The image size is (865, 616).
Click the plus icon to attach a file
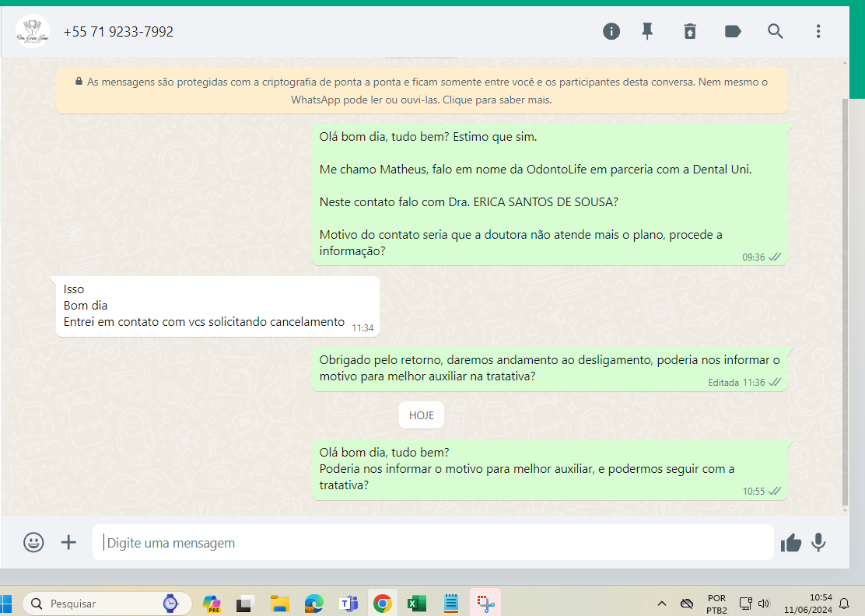pos(69,542)
